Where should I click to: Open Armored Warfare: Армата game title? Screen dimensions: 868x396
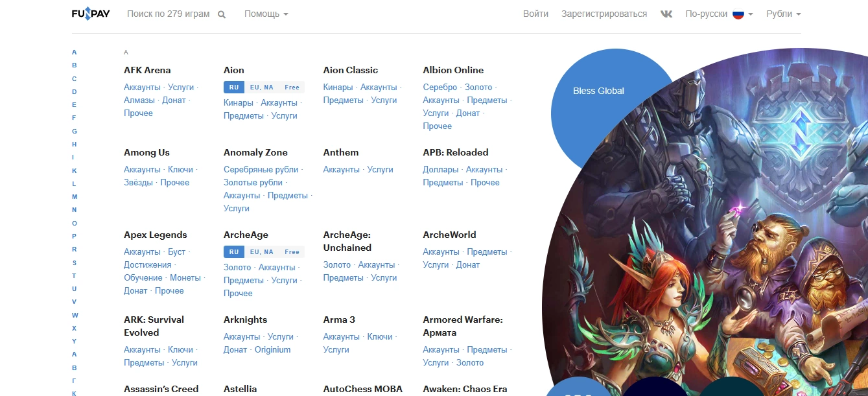click(x=463, y=326)
